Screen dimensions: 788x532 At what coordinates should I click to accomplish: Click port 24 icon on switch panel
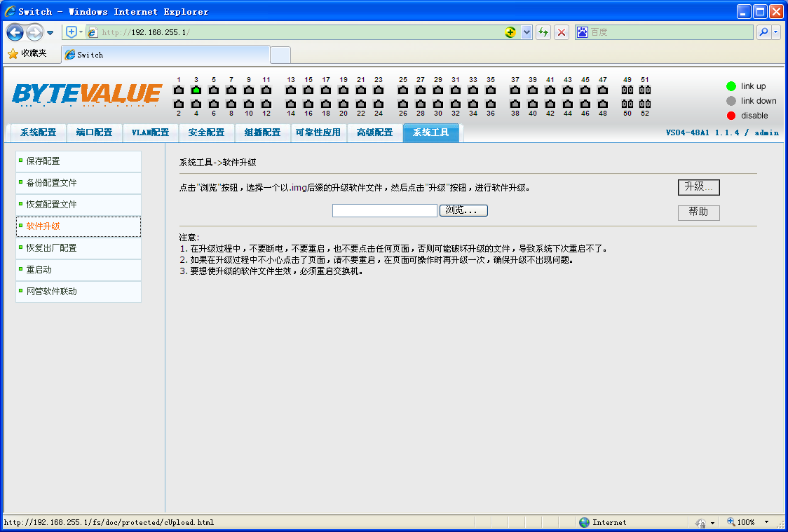(379, 104)
